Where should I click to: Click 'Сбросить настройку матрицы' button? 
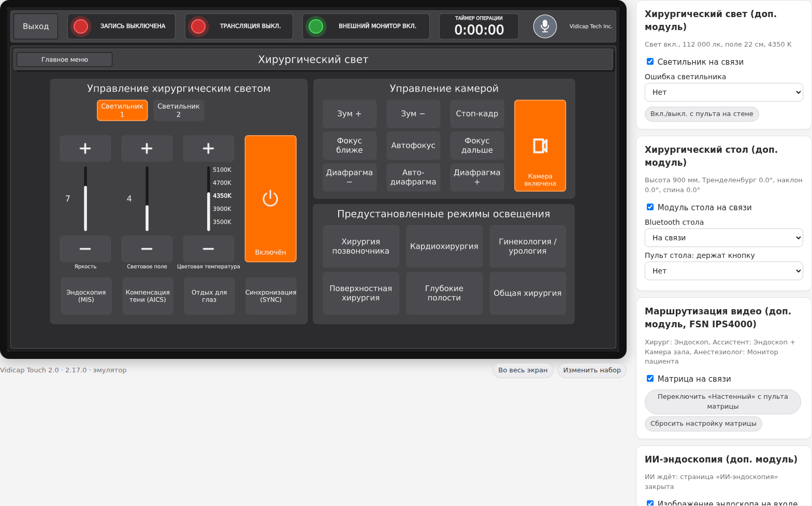coord(703,424)
